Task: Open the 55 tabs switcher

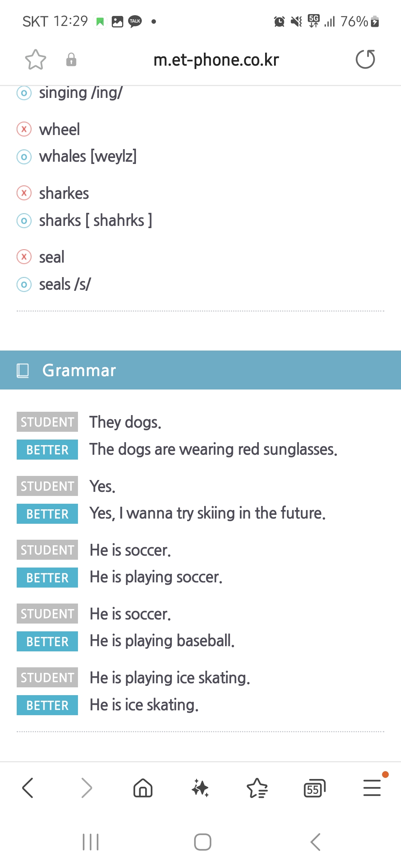Action: point(314,788)
